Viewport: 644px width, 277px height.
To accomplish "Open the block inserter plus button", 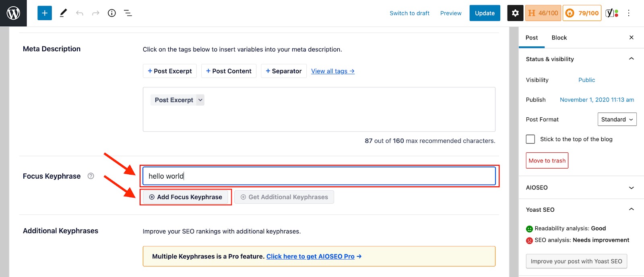I will pyautogui.click(x=45, y=13).
